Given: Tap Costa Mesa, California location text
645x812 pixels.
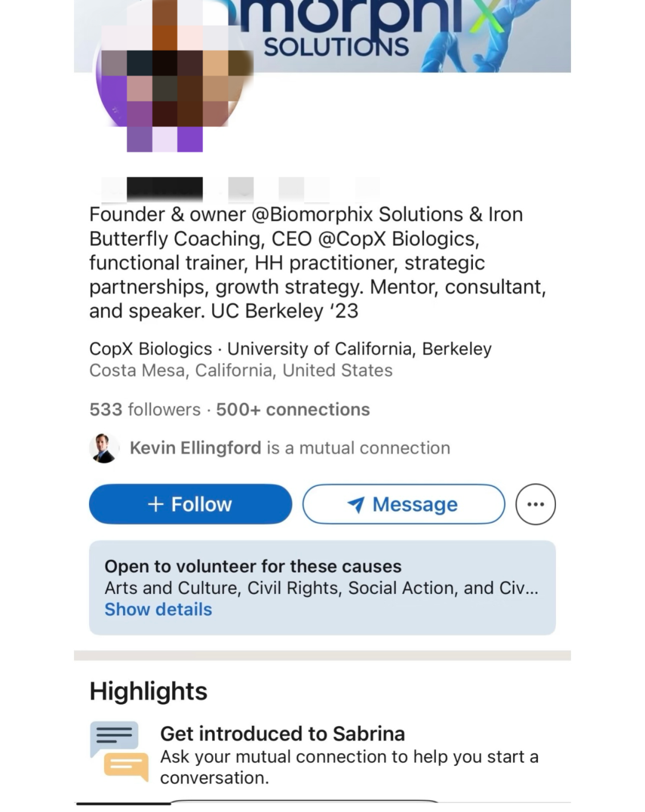Looking at the screenshot, I should tap(241, 371).
